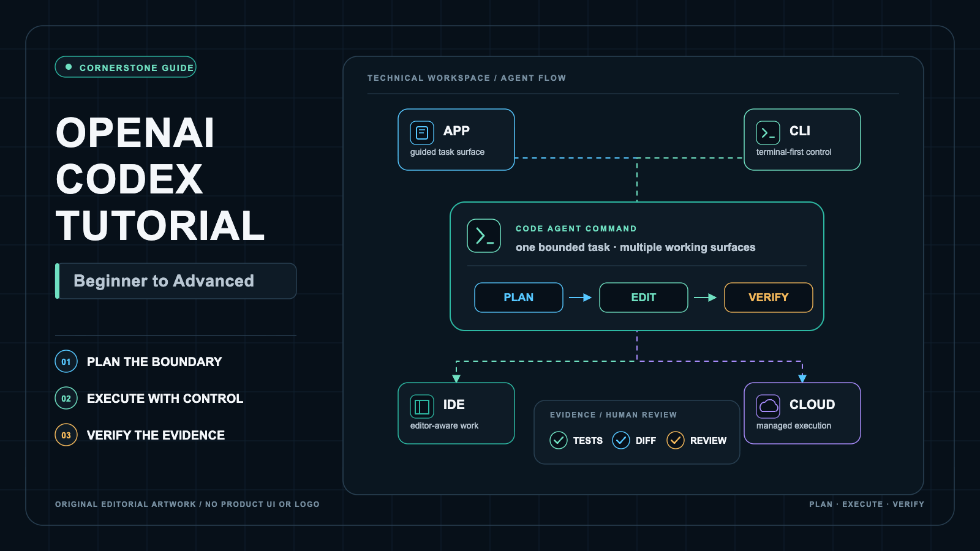The height and width of the screenshot is (551, 980).
Task: Click the REVIEW checkmark circle
Action: click(676, 440)
